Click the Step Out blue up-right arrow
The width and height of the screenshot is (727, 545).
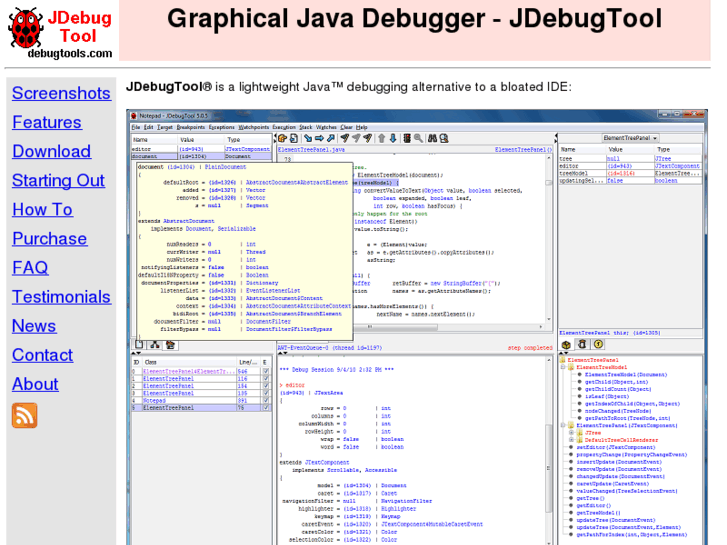[x=331, y=138]
